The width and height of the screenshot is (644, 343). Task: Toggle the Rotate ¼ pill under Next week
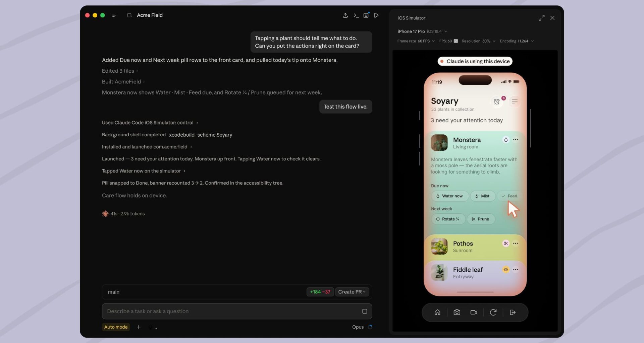448,219
